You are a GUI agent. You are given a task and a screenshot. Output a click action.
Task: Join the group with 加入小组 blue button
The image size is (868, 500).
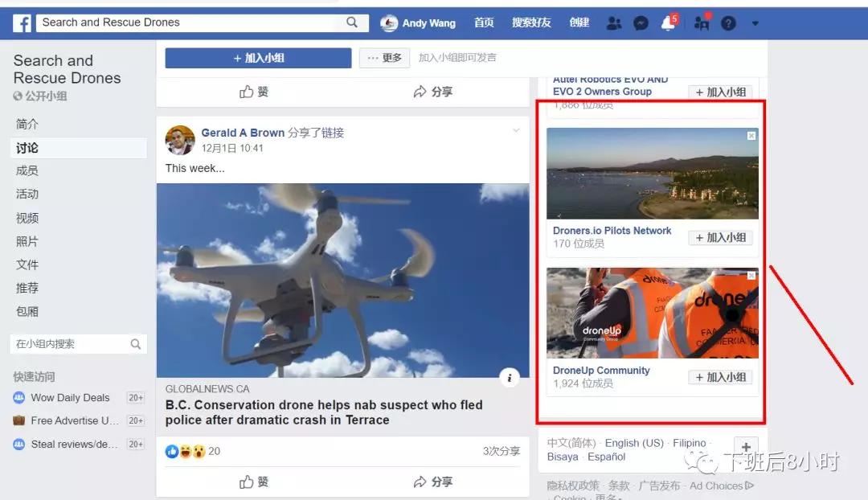[258, 58]
